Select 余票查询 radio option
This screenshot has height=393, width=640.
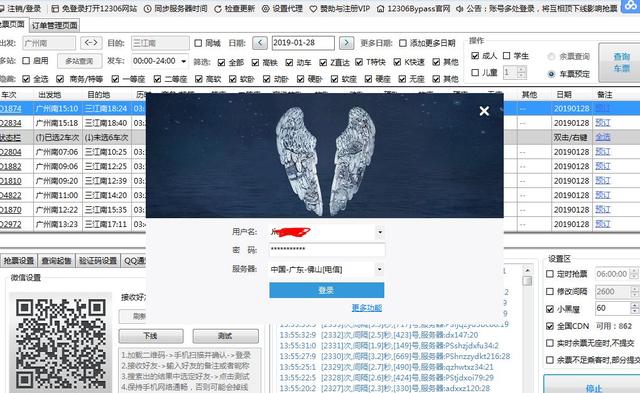coord(551,56)
